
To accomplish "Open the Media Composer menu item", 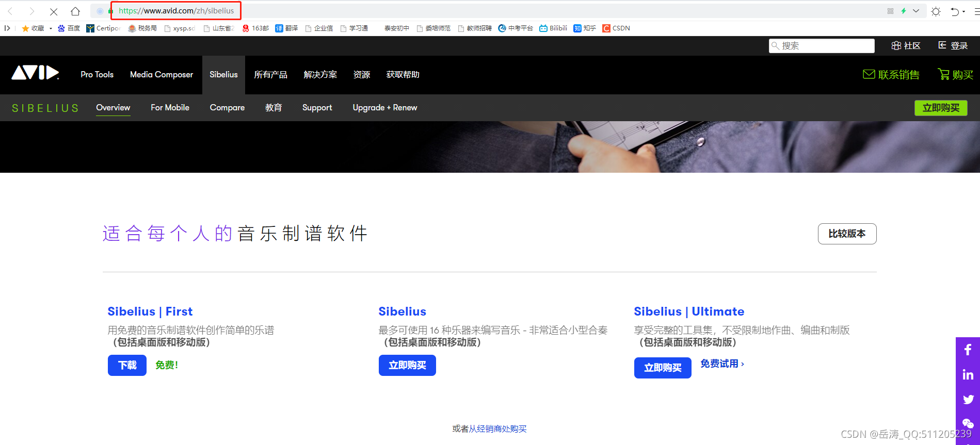I will (x=162, y=75).
